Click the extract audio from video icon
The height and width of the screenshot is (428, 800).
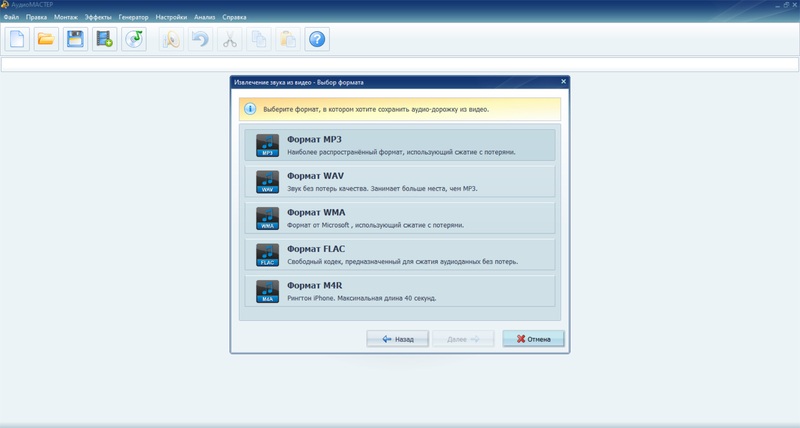pos(104,39)
